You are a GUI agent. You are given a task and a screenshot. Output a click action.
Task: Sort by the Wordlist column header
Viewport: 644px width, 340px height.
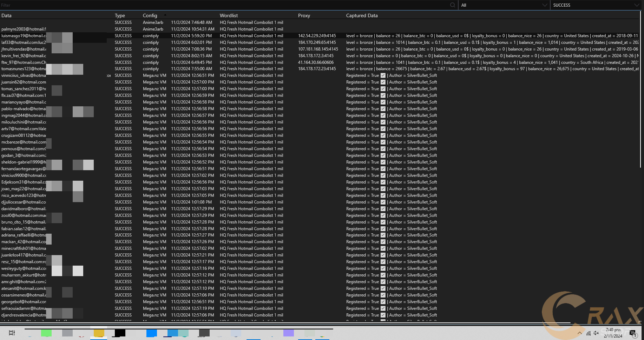(229, 15)
